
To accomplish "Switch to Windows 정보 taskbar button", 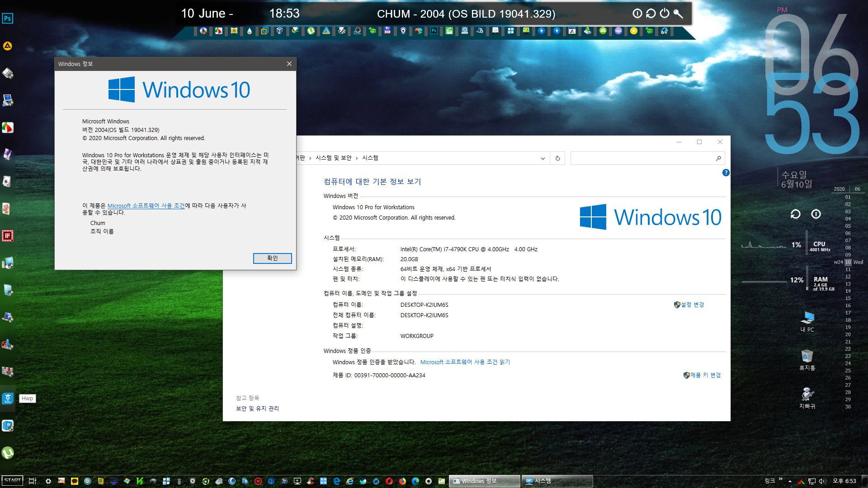I will (x=485, y=481).
